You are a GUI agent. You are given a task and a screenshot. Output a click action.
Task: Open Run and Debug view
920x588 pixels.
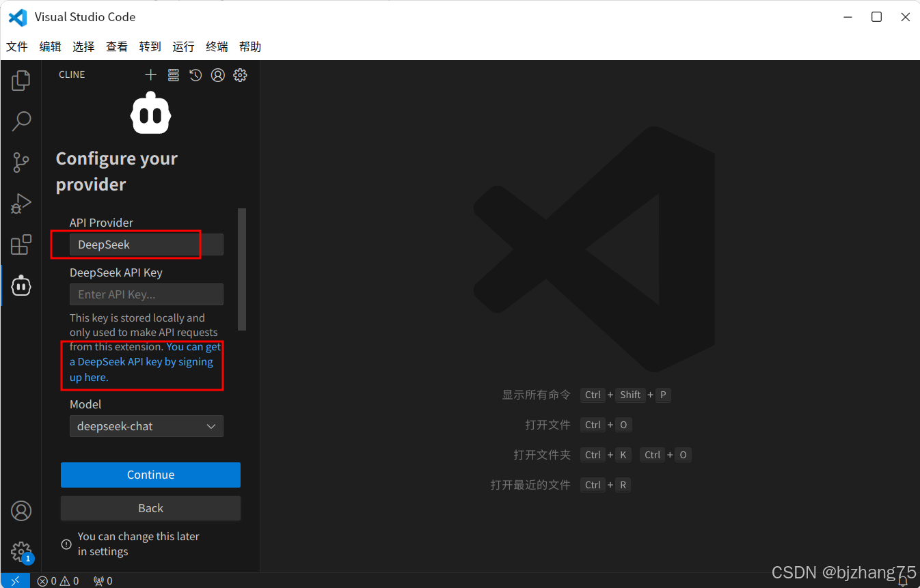(x=21, y=204)
